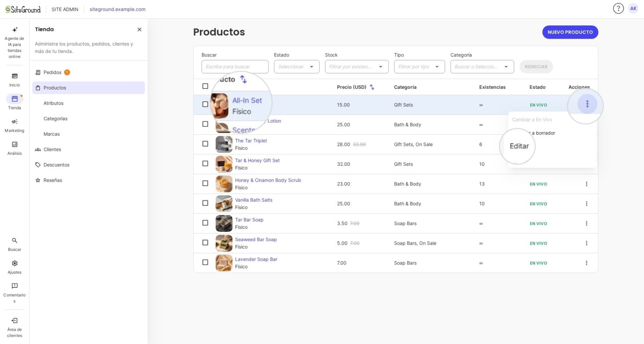Open actions menu for Seaweed Bar Soap
The width and height of the screenshot is (644, 344).
[586, 243]
